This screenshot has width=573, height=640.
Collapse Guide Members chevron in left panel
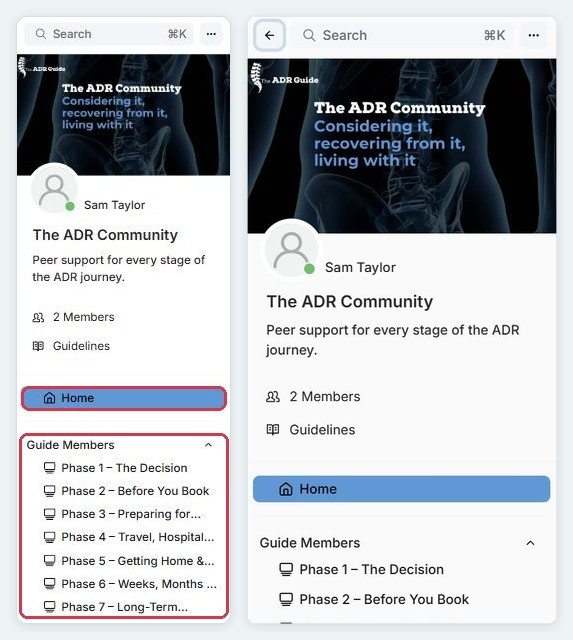(x=208, y=445)
